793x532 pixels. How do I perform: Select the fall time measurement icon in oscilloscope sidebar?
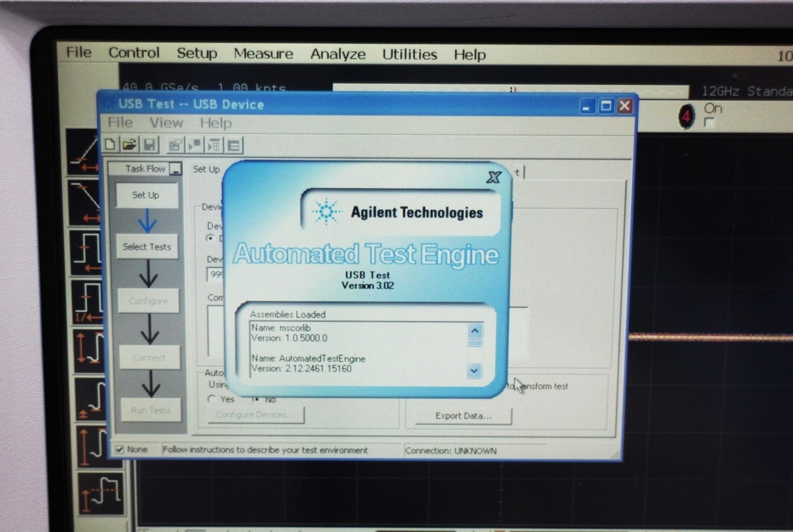[x=85, y=203]
